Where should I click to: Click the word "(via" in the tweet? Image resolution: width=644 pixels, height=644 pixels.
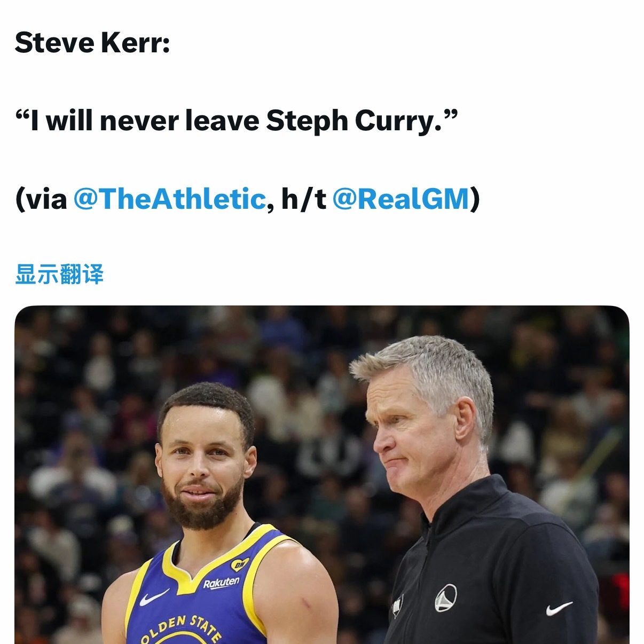[41, 199]
